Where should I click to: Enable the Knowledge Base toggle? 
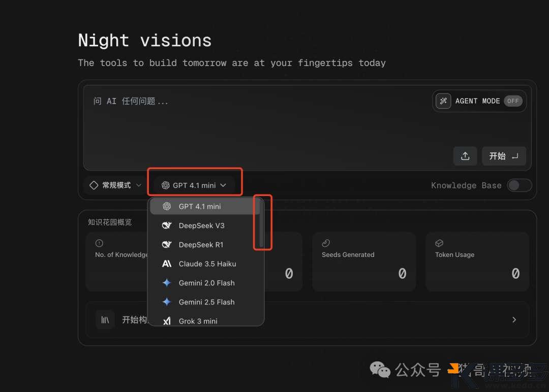click(519, 185)
